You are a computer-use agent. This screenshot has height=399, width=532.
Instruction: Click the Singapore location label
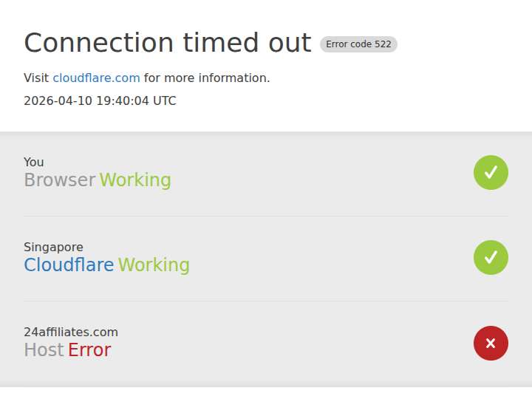[53, 247]
